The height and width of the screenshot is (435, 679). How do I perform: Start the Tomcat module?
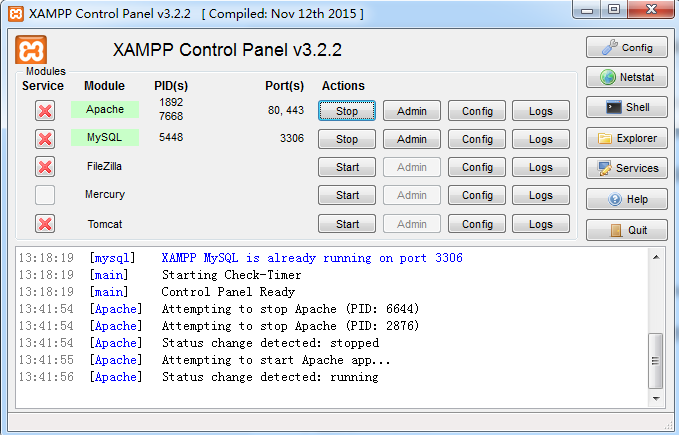tap(347, 224)
